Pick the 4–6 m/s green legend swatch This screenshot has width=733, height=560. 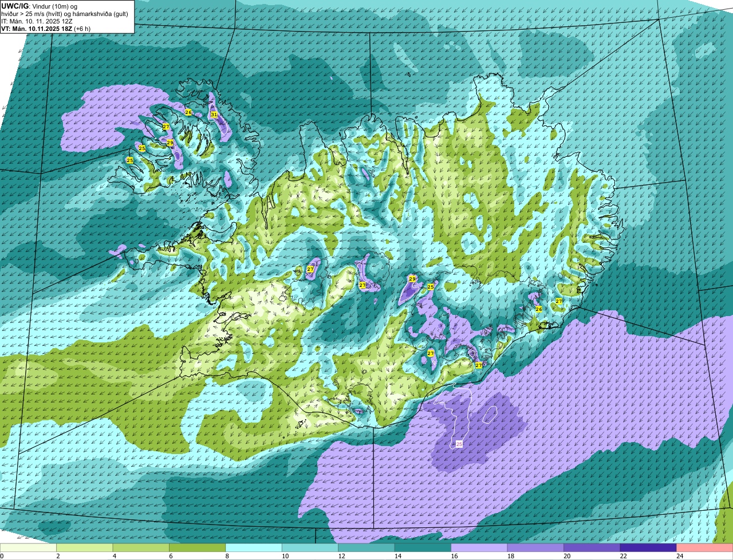tap(141, 547)
